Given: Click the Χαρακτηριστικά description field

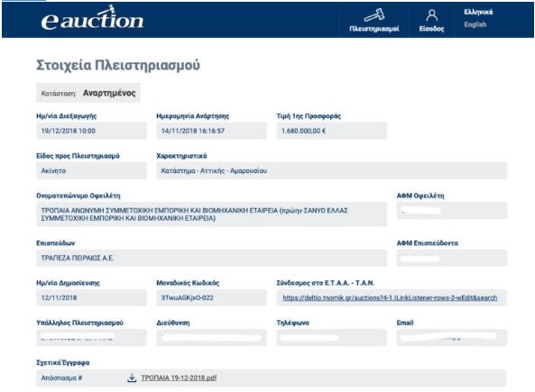Looking at the screenshot, I should (x=332, y=171).
